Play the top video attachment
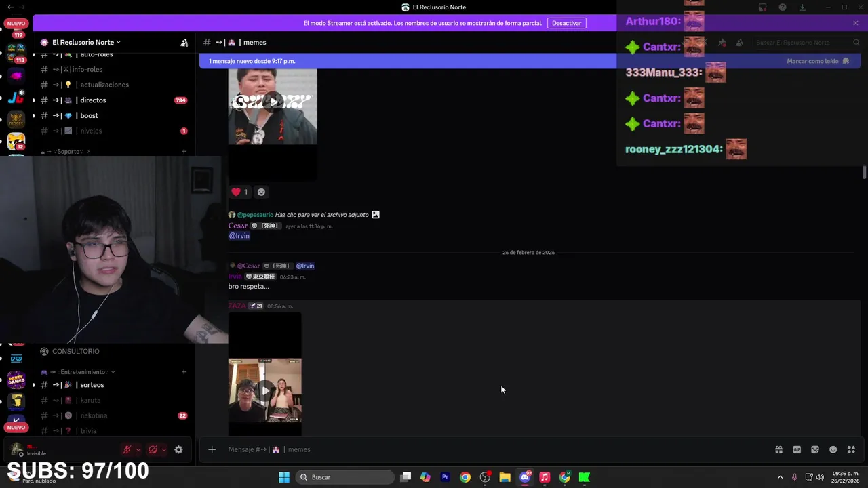The image size is (868, 488). click(x=273, y=102)
